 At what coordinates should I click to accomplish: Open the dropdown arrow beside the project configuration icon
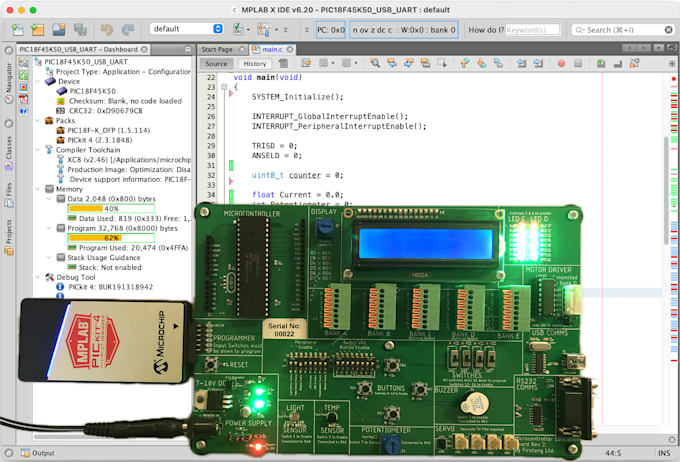[248, 30]
